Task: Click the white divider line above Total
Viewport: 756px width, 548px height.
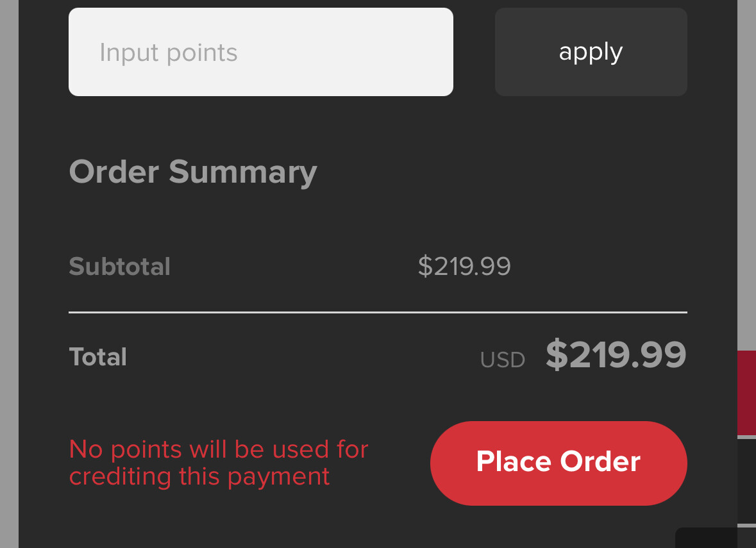Action: tap(377, 312)
